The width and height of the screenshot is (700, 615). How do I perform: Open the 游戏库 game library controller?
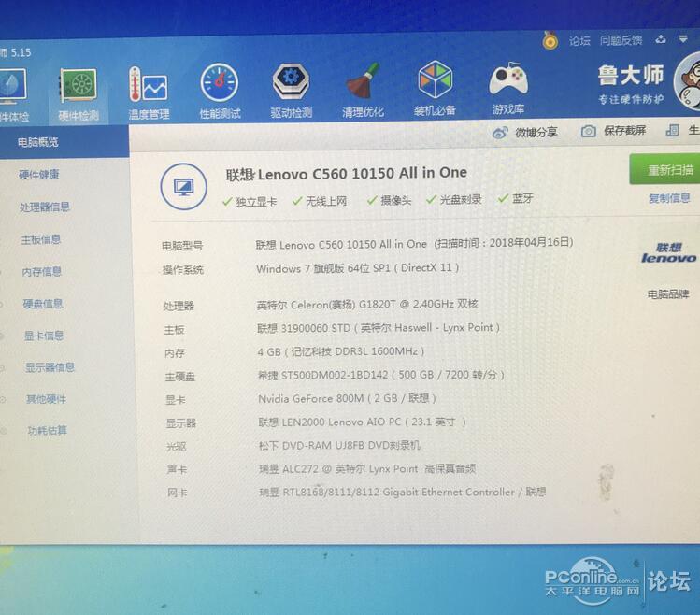(x=508, y=89)
